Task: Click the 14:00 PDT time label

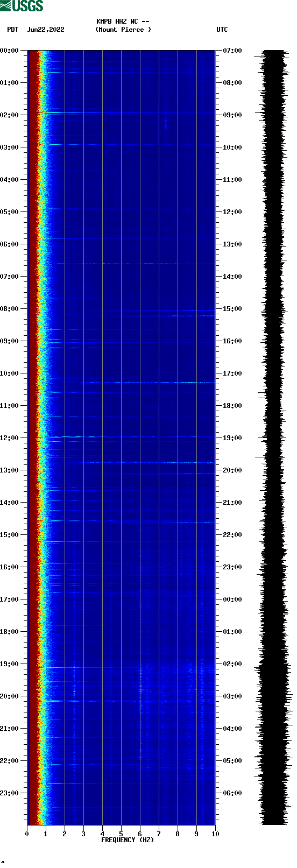Action: pyautogui.click(x=9, y=503)
